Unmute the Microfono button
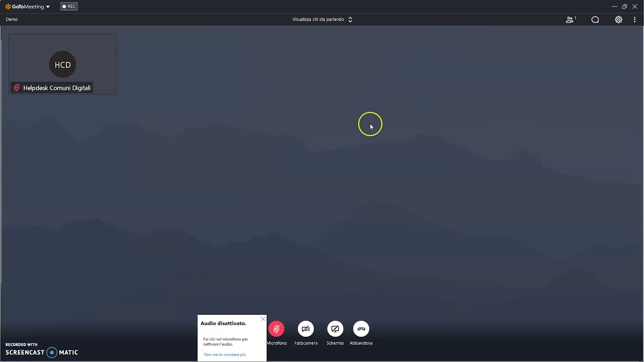 276,329
